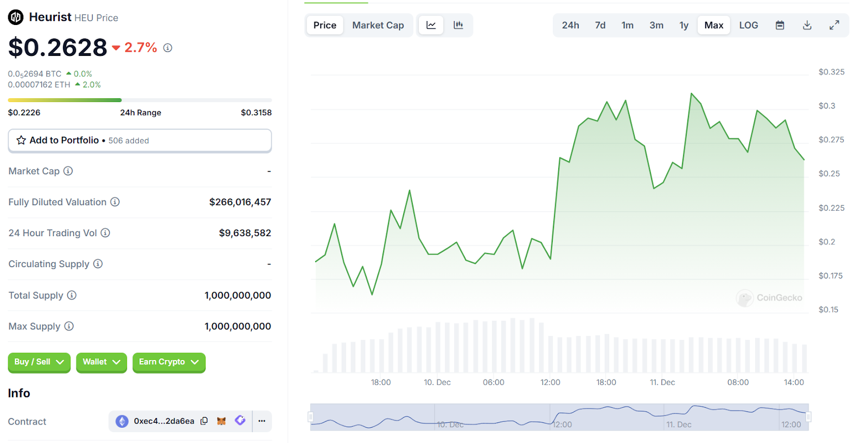Open the Wallet dropdown

coord(101,362)
